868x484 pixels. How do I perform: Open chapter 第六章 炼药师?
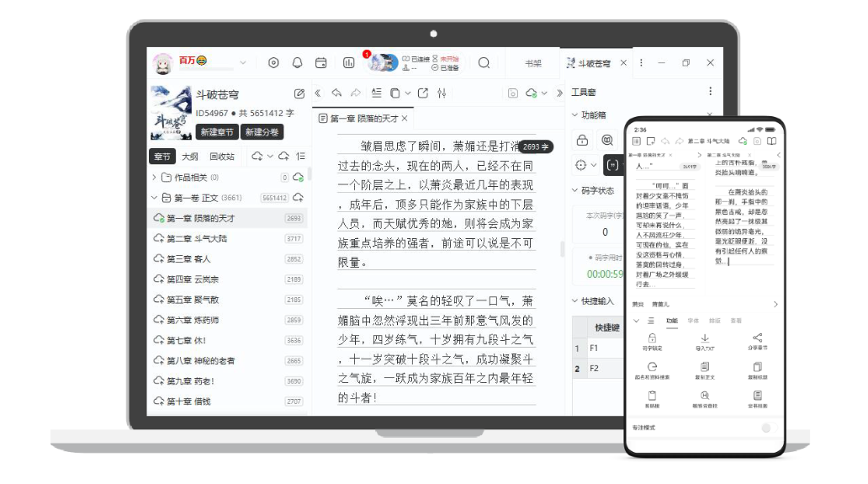(228, 320)
